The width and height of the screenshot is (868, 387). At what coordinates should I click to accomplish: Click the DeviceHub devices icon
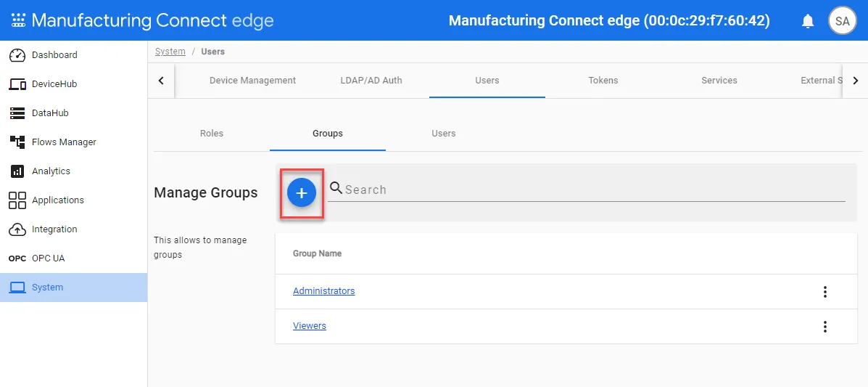(x=17, y=84)
